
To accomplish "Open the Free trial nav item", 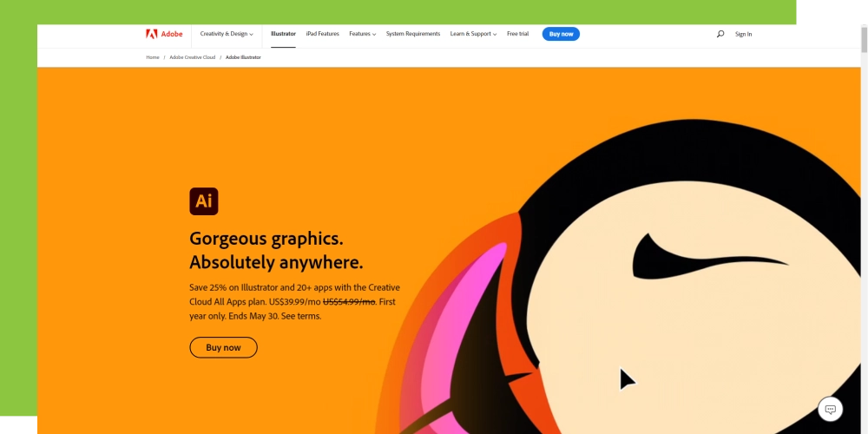I will coord(517,34).
